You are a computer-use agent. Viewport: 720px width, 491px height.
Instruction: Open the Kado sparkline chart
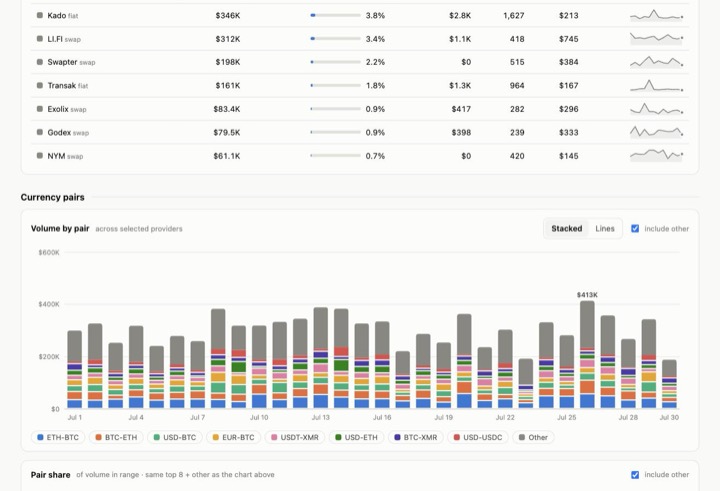pos(657,15)
